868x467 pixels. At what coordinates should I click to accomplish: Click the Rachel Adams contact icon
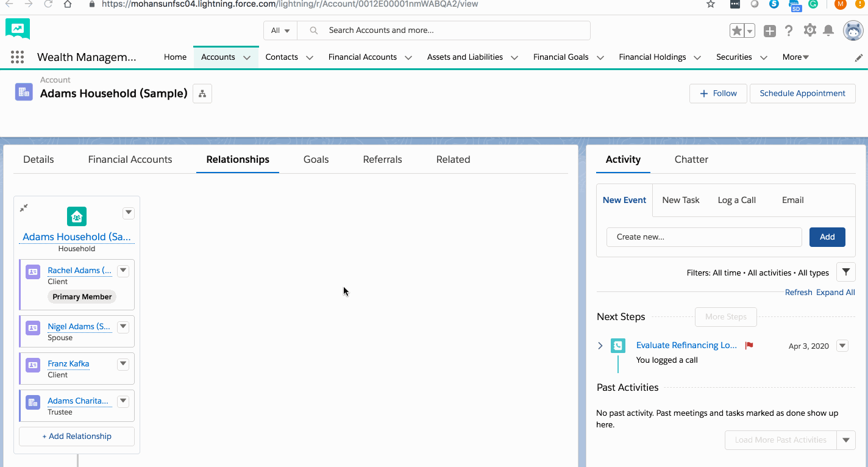pos(33,272)
